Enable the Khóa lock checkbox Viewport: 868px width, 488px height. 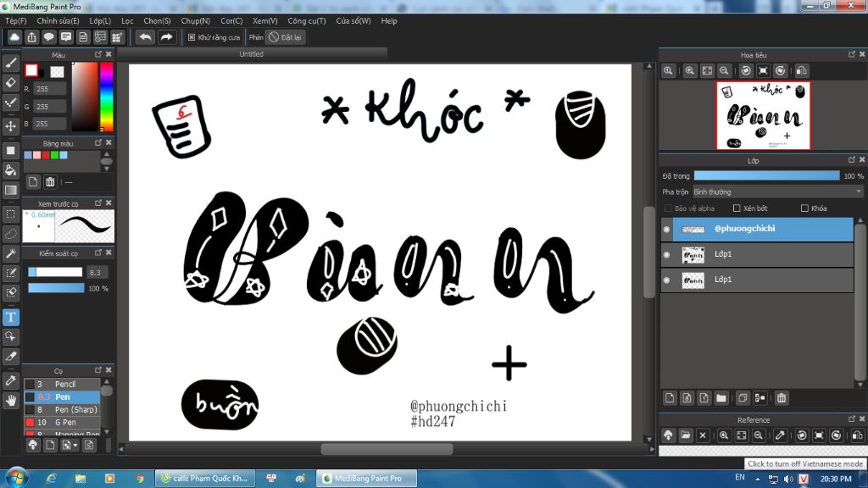804,208
